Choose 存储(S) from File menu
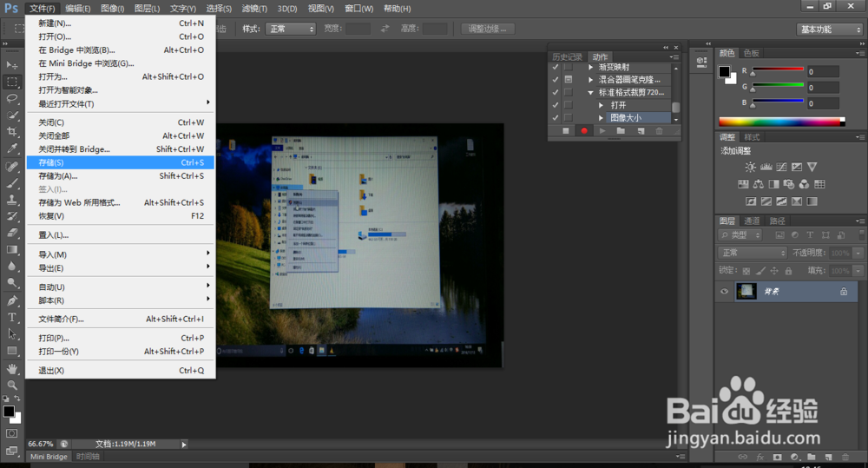The image size is (868, 468). (120, 162)
